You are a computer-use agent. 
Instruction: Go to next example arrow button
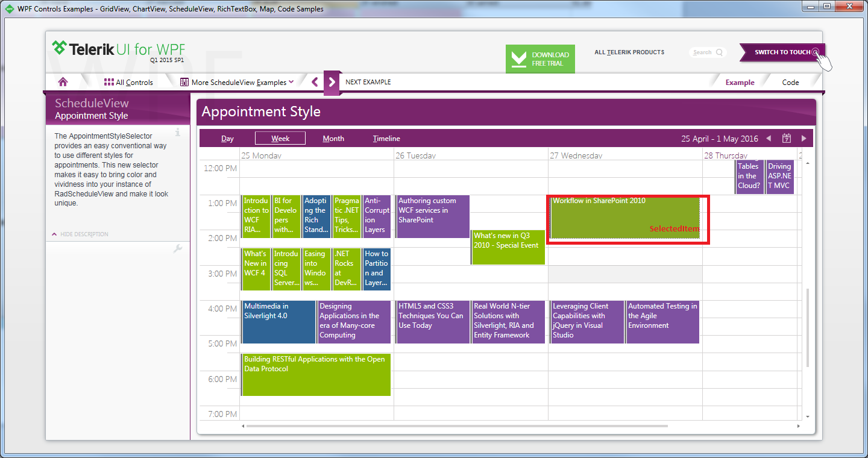click(x=332, y=83)
